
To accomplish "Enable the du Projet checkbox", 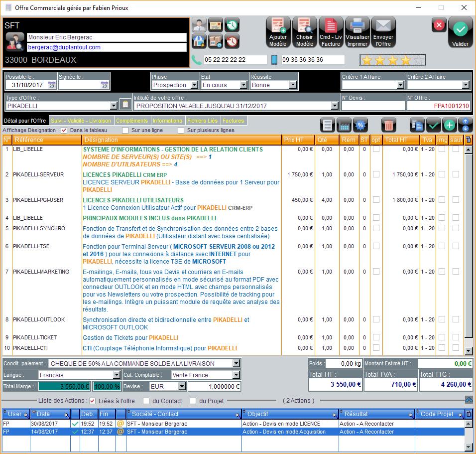I will tap(193, 401).
